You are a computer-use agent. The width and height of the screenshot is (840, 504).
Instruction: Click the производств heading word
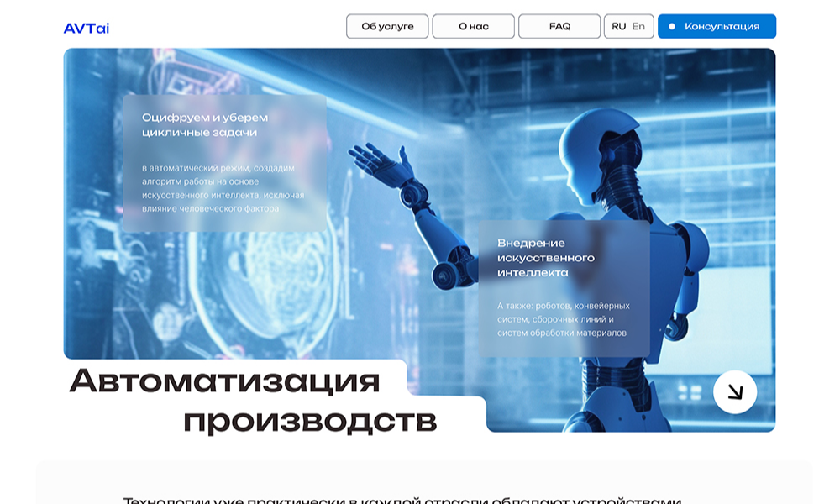(x=310, y=420)
